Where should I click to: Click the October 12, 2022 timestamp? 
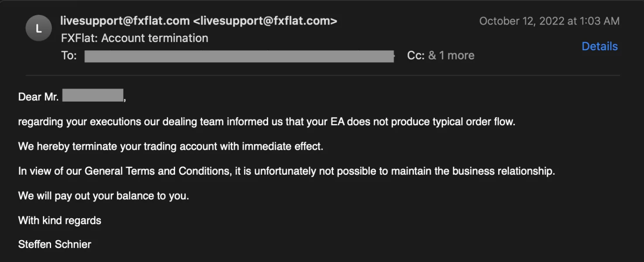(x=549, y=21)
